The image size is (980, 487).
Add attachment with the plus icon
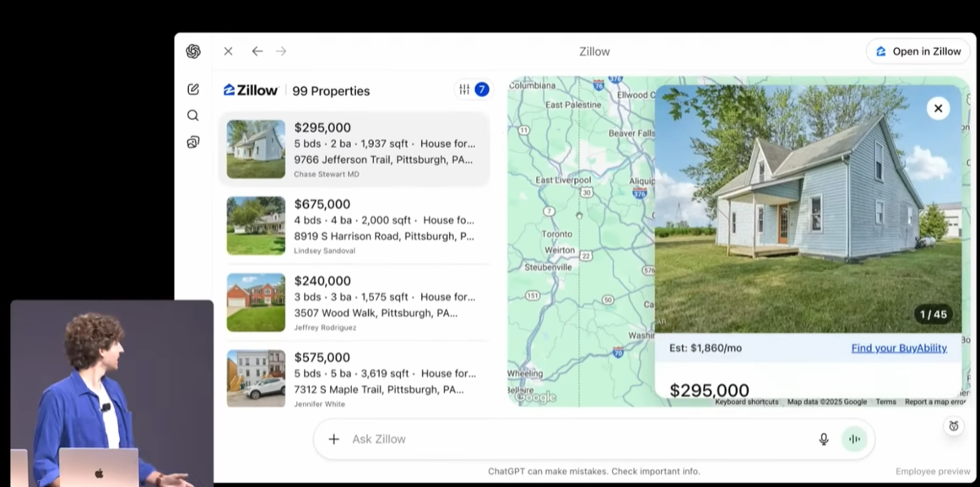334,439
